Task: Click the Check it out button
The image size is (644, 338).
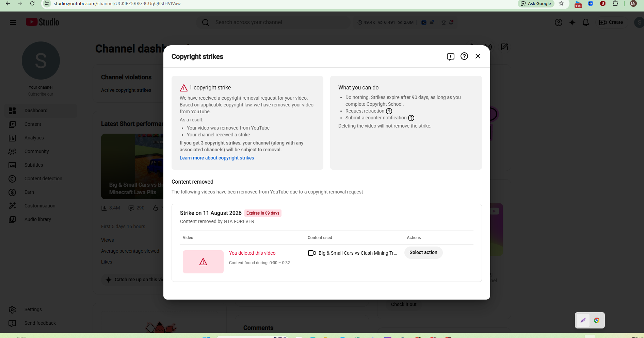Action: (404, 304)
